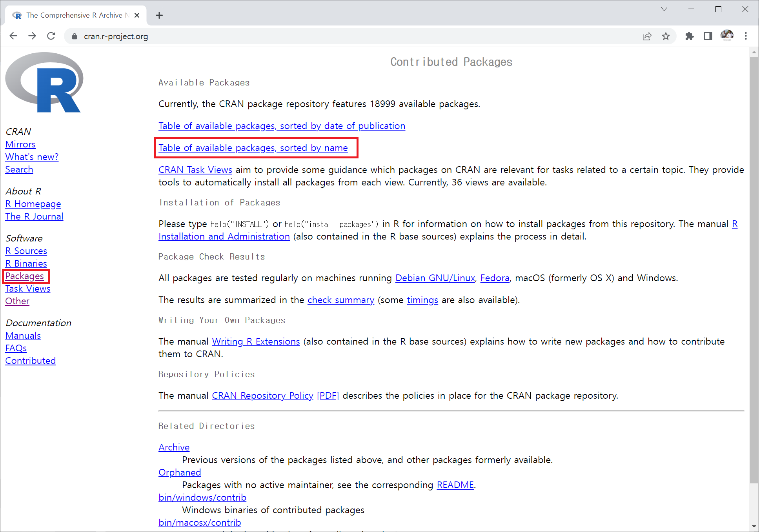Open the README link for orphaned packages
The image size is (759, 532).
click(x=455, y=485)
